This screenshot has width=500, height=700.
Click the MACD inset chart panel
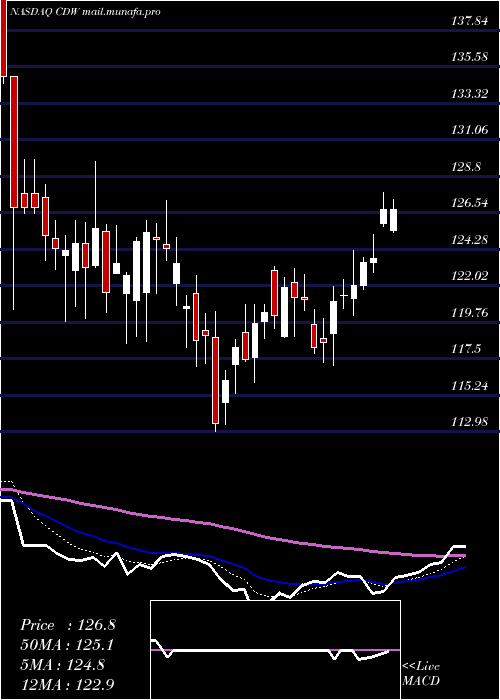275,650
